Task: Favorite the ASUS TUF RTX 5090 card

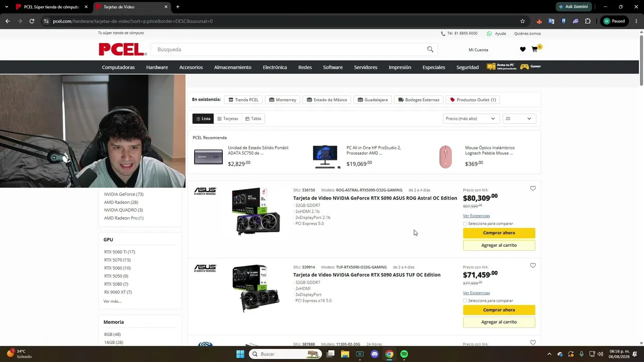Action: tap(533, 265)
